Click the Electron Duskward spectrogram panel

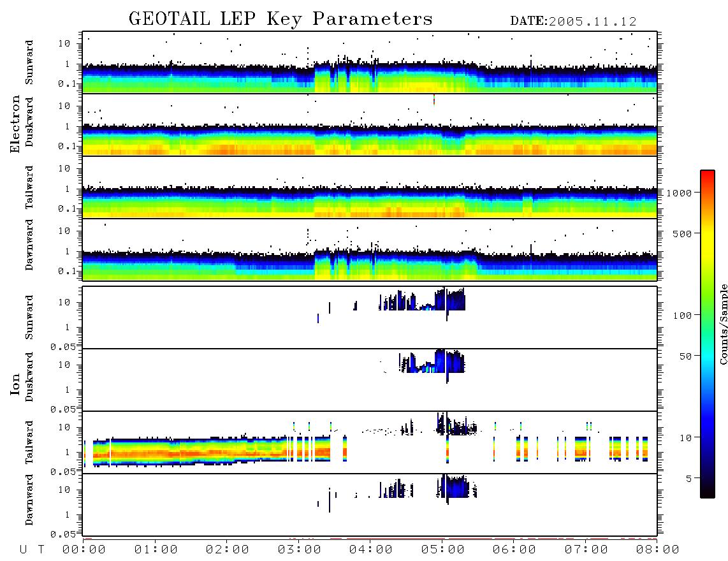point(370,124)
